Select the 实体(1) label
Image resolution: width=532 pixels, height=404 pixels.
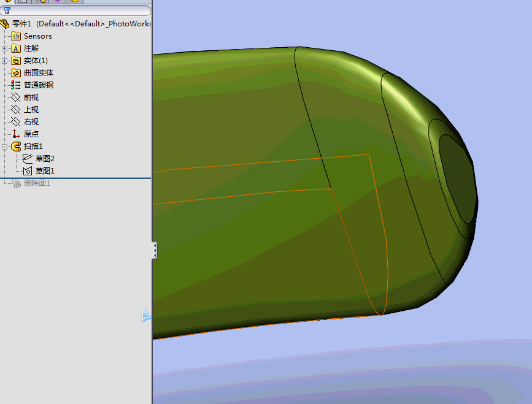coord(36,61)
